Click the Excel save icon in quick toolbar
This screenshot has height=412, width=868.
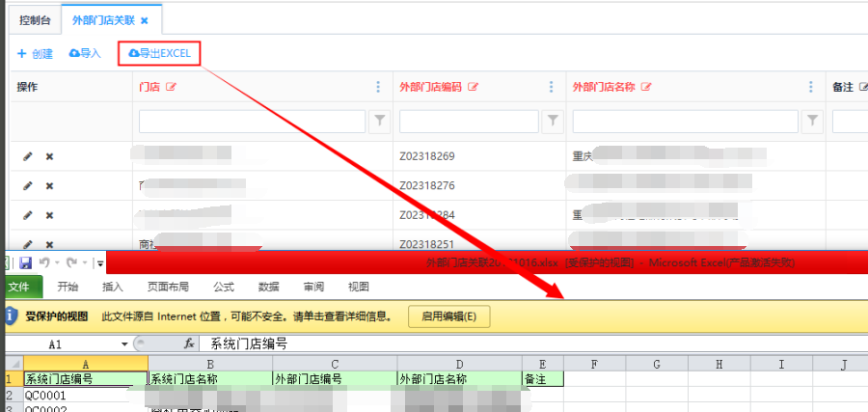point(26,262)
